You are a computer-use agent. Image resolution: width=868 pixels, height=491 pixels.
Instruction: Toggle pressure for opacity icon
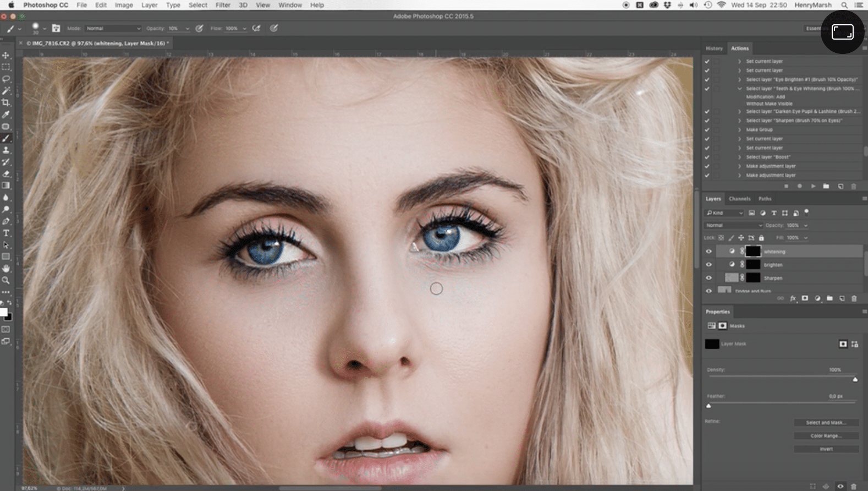click(199, 28)
